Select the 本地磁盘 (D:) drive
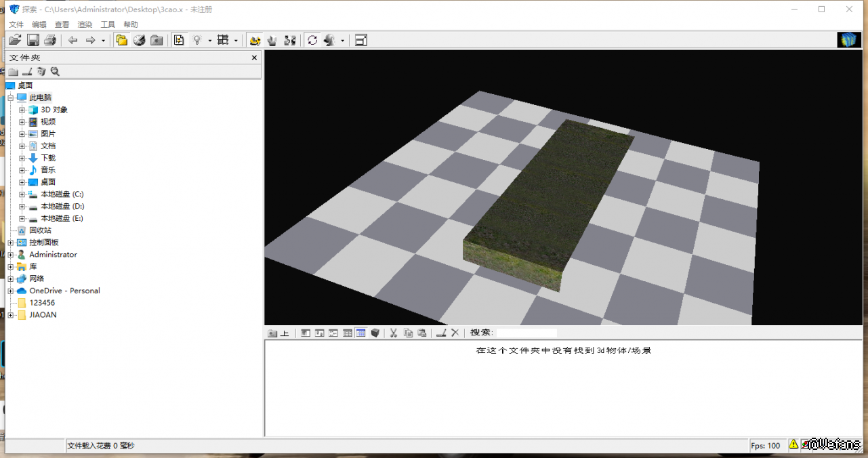The image size is (868, 458). (62, 206)
